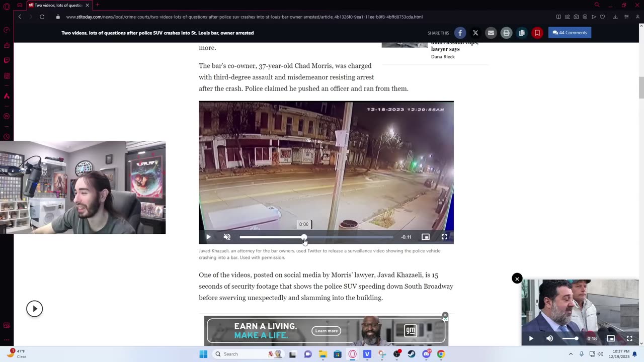Play the surveillance video

(208, 237)
